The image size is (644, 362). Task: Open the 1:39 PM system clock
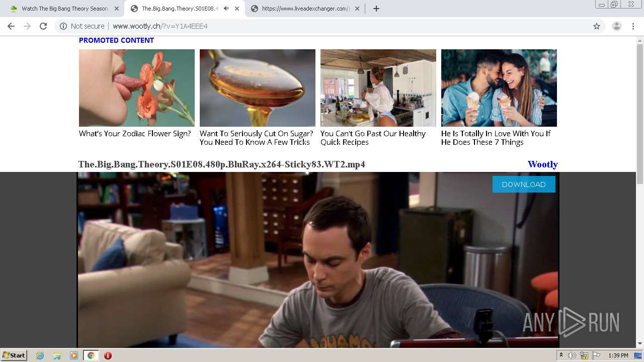[x=618, y=355]
